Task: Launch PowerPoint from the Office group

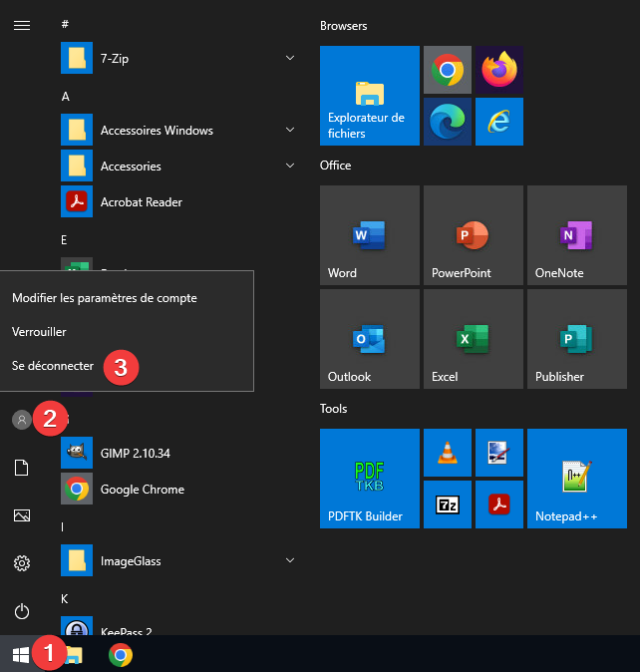Action: click(473, 234)
